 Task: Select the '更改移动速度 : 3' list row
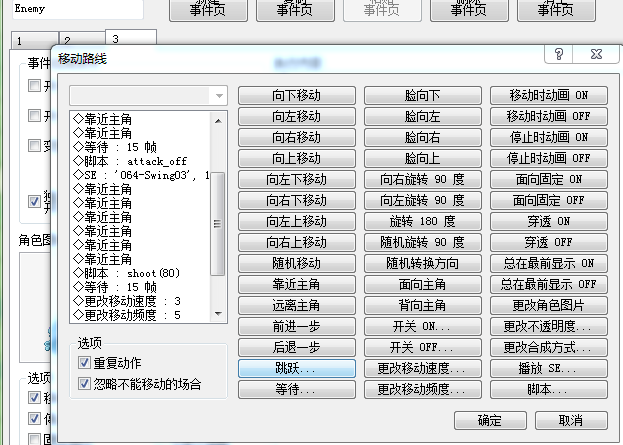click(140, 301)
